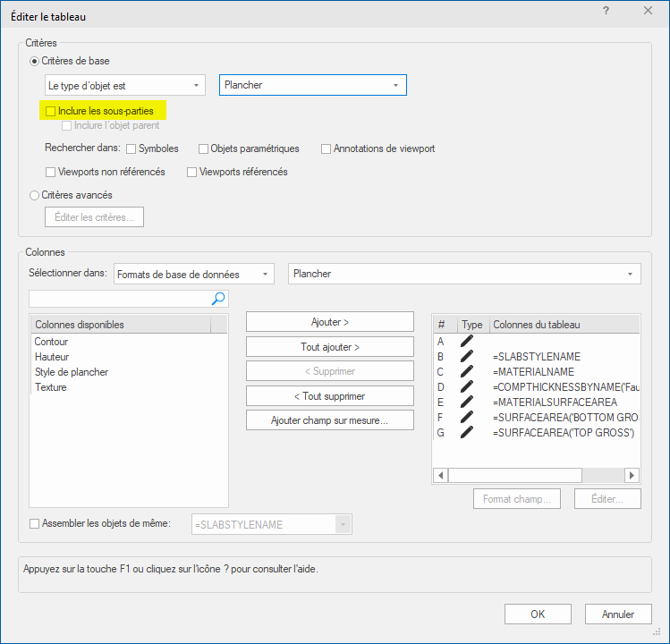Open Formats de base de données dropdown
This screenshot has width=670, height=644.
point(193,274)
